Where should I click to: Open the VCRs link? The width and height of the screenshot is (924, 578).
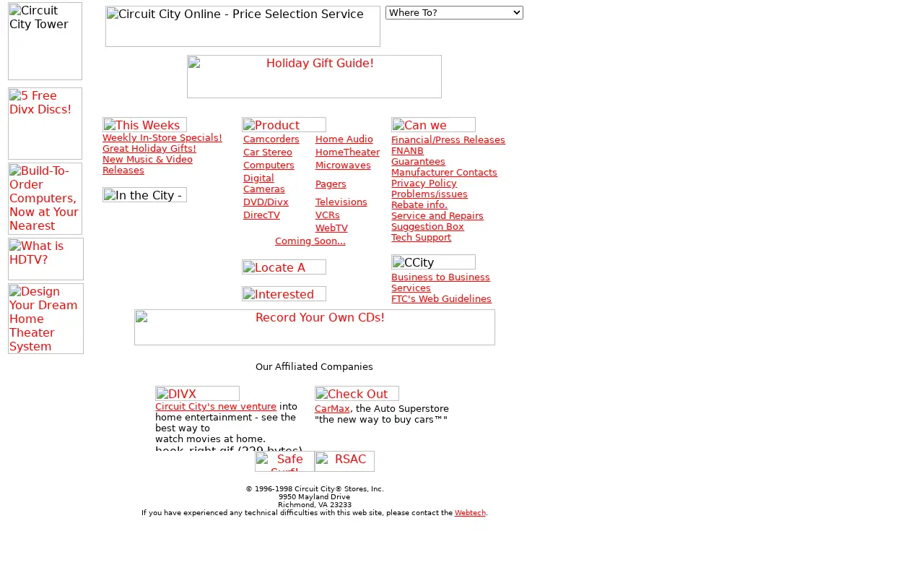click(328, 215)
